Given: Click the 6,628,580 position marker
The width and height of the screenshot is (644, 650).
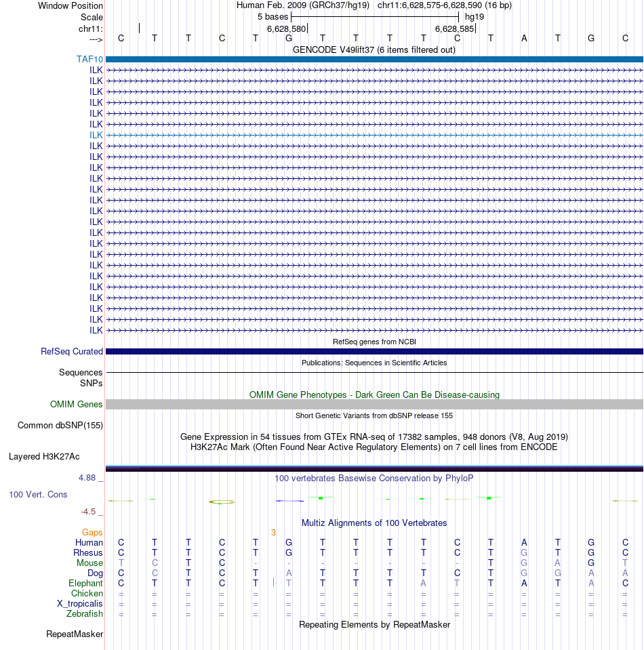Looking at the screenshot, I should coord(287,28).
